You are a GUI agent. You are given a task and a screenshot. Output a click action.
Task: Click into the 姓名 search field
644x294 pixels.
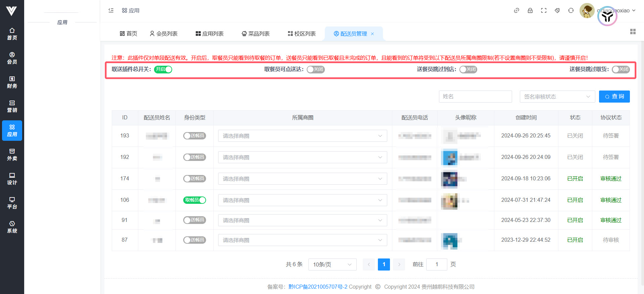click(x=475, y=97)
